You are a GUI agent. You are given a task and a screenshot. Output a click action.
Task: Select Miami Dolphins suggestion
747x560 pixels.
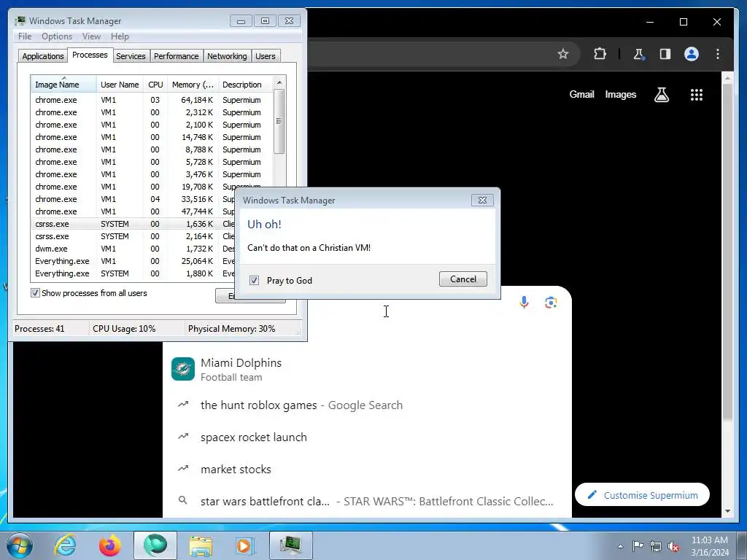pyautogui.click(x=367, y=370)
